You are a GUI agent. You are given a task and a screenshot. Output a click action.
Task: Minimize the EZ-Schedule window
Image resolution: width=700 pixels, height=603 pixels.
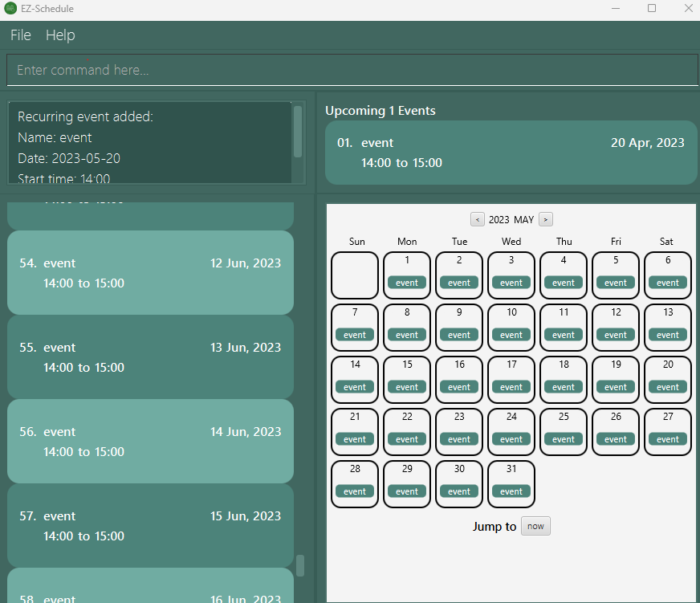pyautogui.click(x=616, y=8)
